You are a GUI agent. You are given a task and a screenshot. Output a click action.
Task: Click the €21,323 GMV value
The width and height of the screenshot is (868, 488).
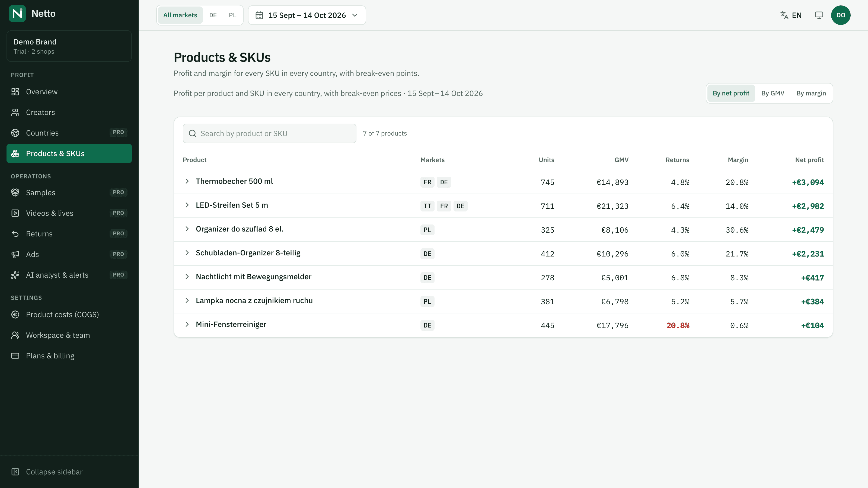click(x=612, y=206)
